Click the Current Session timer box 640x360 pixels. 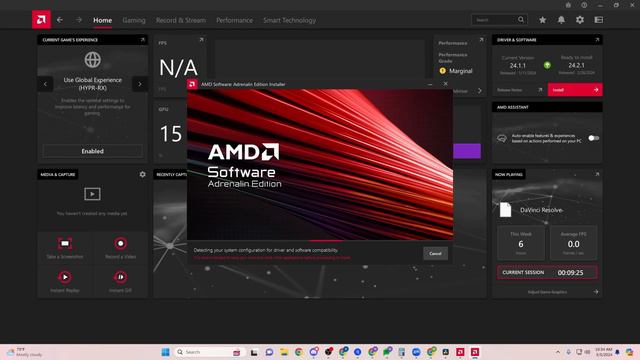(547, 272)
